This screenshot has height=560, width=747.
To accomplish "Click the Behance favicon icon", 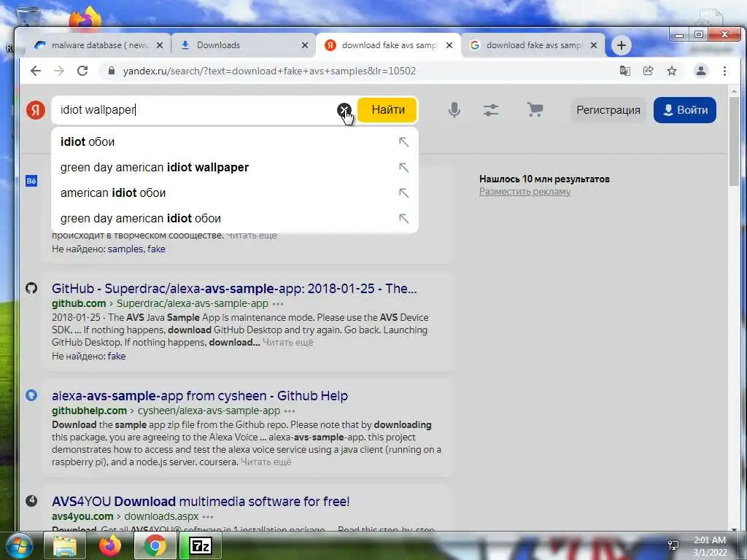I will pos(31,181).
